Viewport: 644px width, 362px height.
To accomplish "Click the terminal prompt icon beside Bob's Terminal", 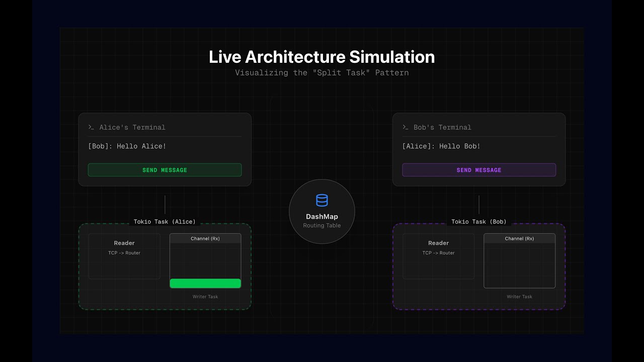I will pyautogui.click(x=406, y=128).
